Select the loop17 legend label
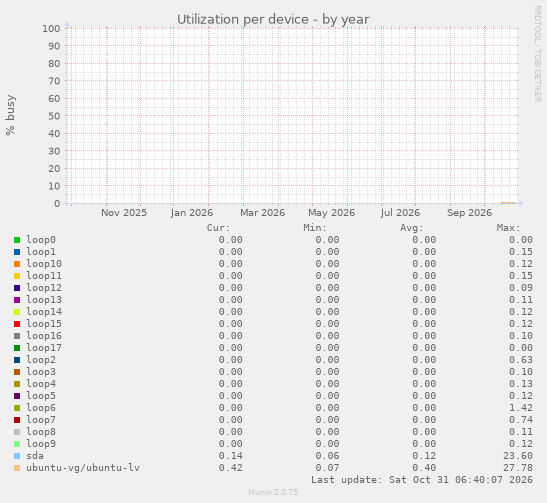547x503 pixels. pyautogui.click(x=44, y=348)
